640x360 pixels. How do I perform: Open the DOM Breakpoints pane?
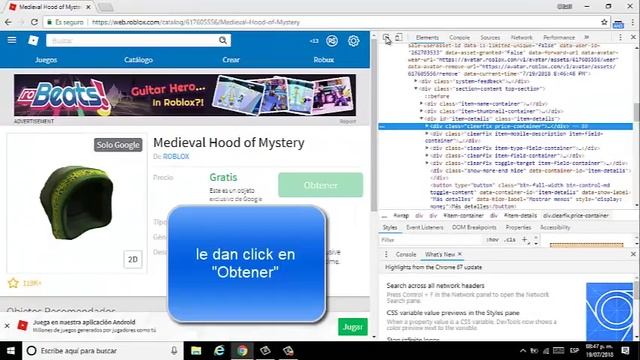[474, 227]
